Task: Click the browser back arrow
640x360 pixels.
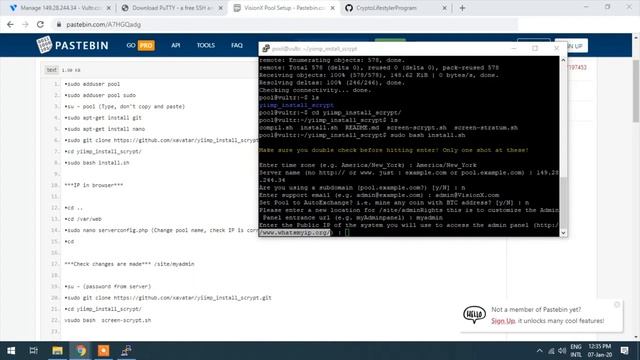Action: pos(10,24)
